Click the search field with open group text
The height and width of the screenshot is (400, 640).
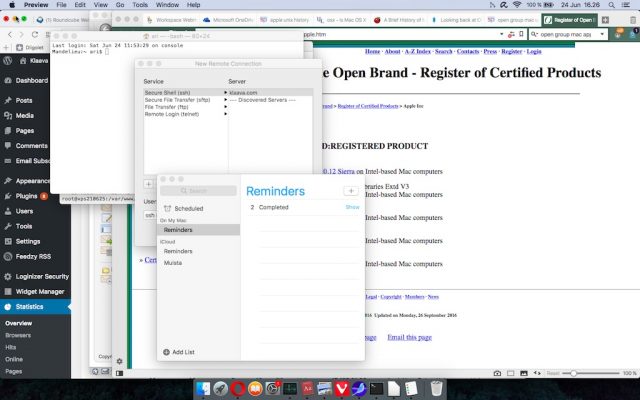pyautogui.click(x=565, y=34)
